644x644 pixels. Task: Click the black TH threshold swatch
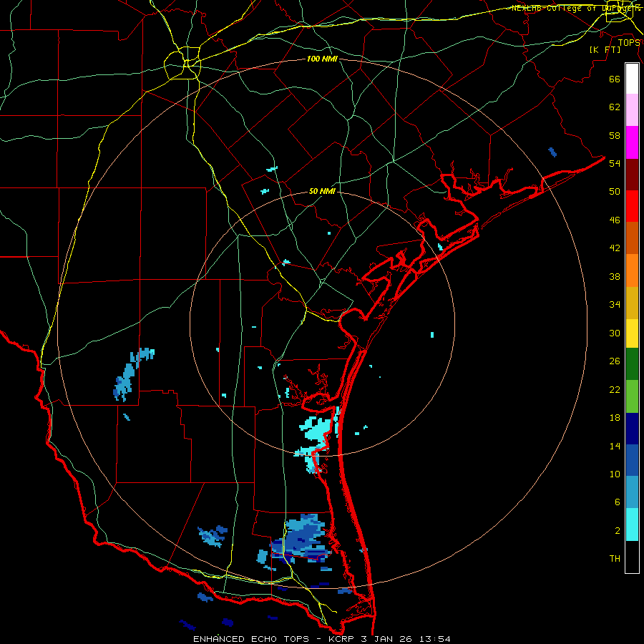(x=632, y=557)
